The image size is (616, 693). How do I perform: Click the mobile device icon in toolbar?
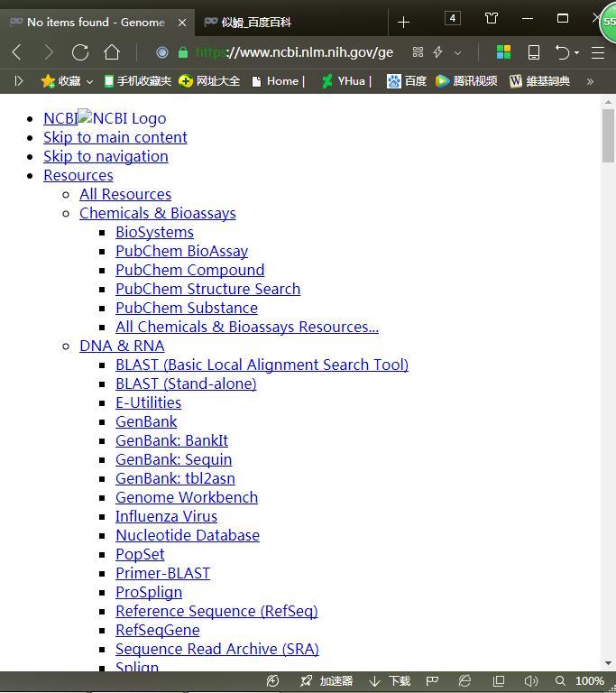click(x=534, y=52)
